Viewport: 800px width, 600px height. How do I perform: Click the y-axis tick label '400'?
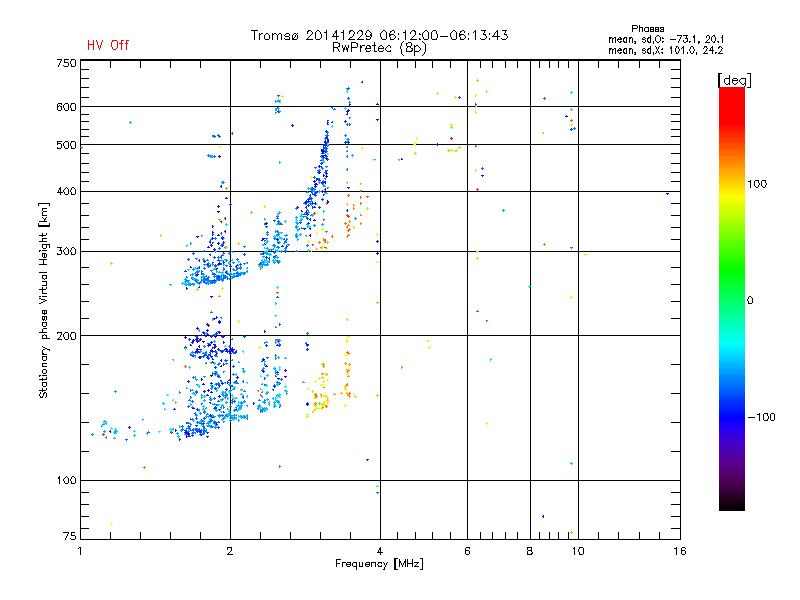(66, 192)
